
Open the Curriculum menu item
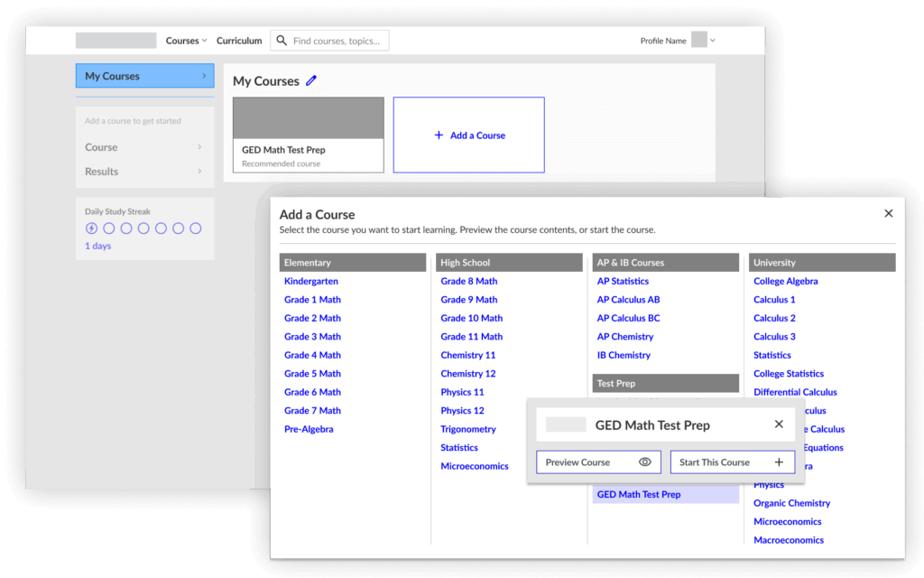(x=239, y=41)
